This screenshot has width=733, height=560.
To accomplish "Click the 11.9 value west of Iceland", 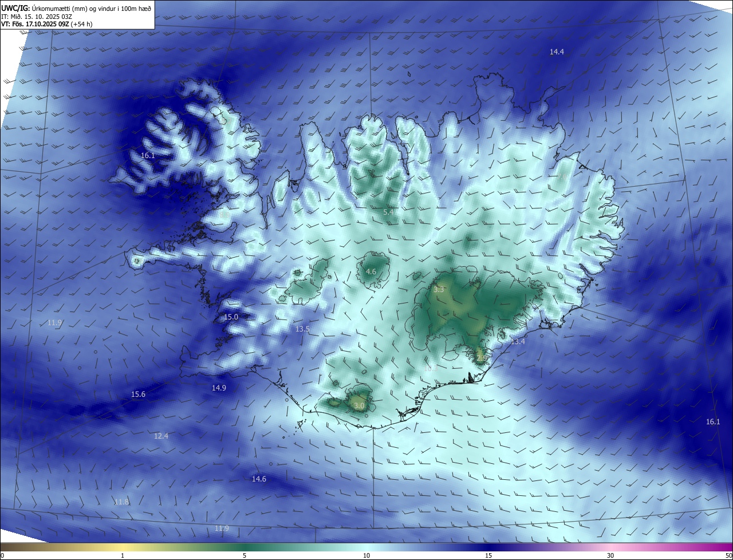I will click(x=54, y=323).
